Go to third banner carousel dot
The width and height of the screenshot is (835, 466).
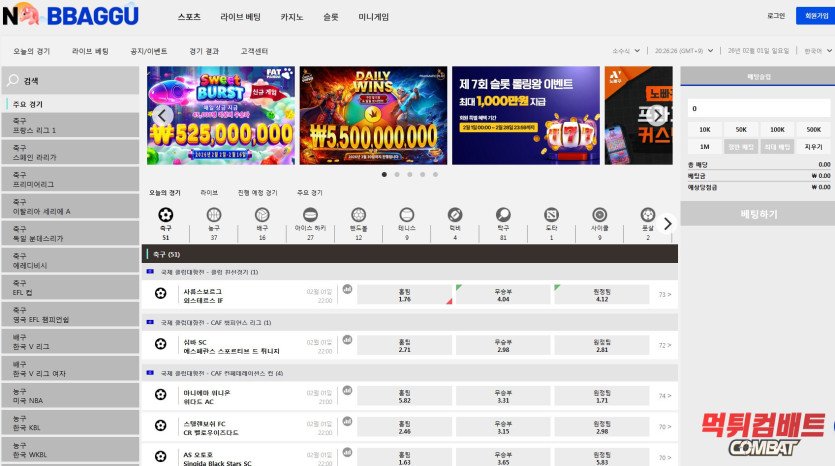pyautogui.click(x=410, y=174)
